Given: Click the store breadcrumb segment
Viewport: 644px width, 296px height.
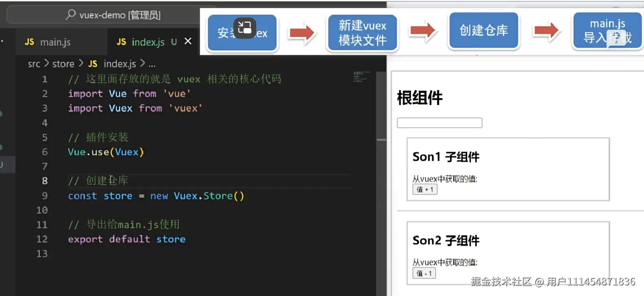Looking at the screenshot, I should [x=63, y=64].
